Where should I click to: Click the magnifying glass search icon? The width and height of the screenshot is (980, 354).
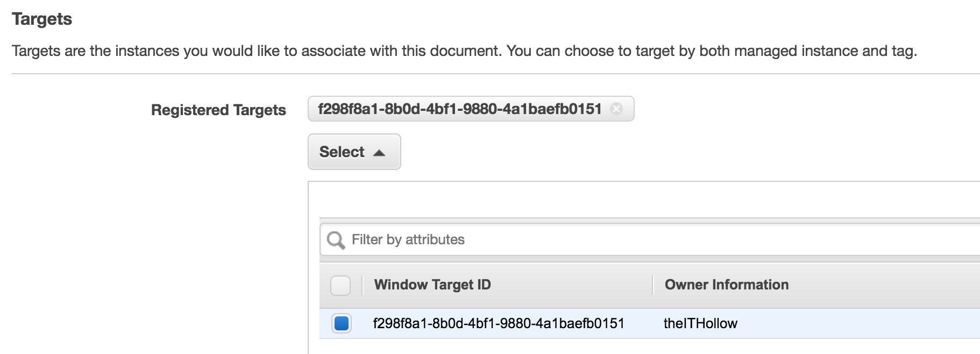pos(336,240)
